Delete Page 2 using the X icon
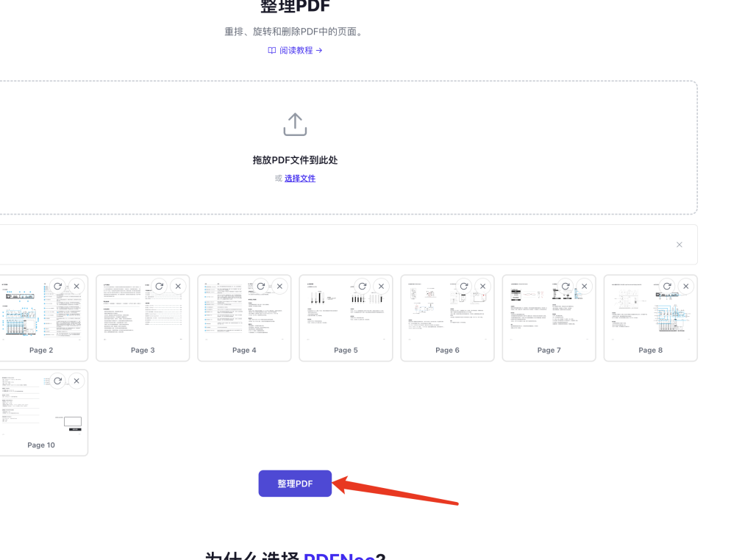This screenshot has height=560, width=753. 76,286
